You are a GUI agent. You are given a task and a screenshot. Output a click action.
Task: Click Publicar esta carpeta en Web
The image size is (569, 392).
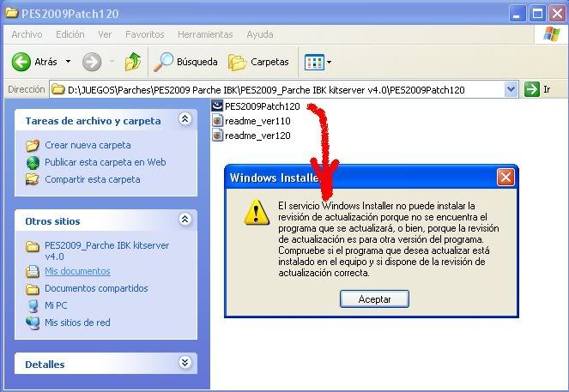pyautogui.click(x=106, y=162)
